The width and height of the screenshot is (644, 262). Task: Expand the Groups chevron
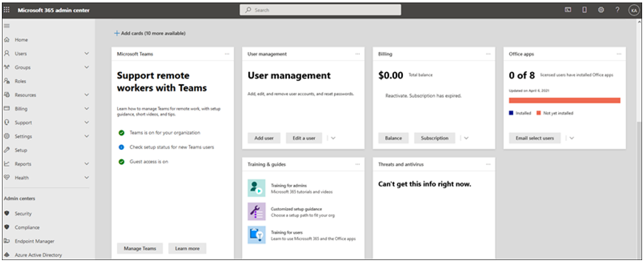point(86,67)
